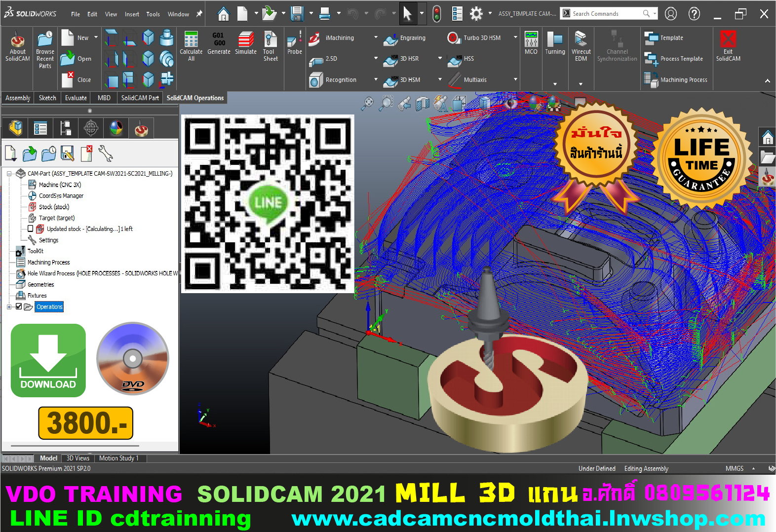Image resolution: width=776 pixels, height=532 pixels.
Task: Expand the Operations tree node
Action: 9,307
